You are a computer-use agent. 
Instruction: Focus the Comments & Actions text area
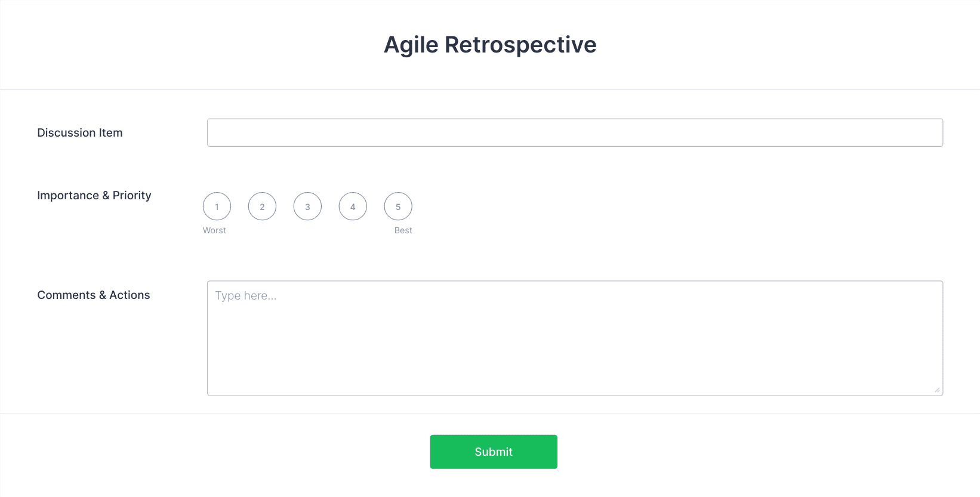coord(575,338)
